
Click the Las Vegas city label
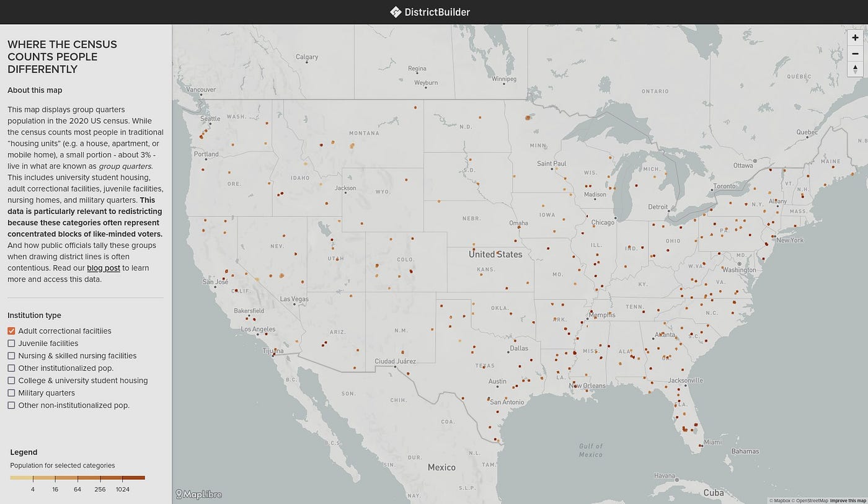294,299
